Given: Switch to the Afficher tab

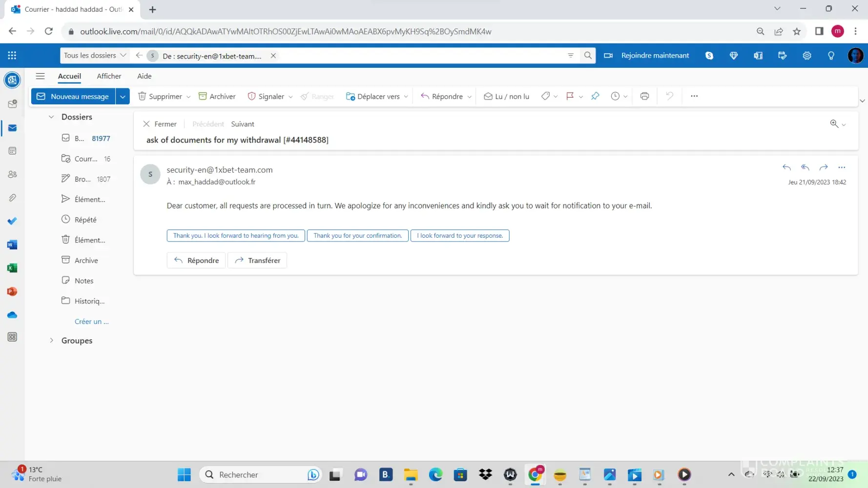Looking at the screenshot, I should pos(109,76).
